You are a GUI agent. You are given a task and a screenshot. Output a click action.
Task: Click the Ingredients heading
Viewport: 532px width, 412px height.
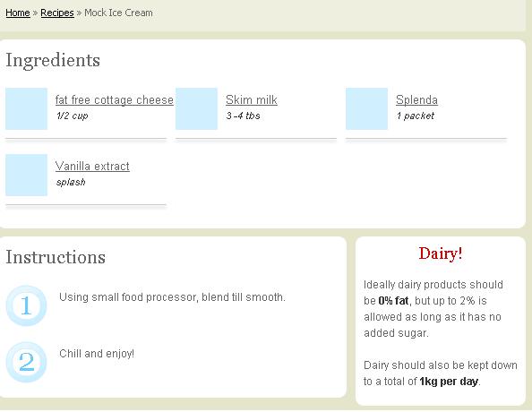pos(53,61)
